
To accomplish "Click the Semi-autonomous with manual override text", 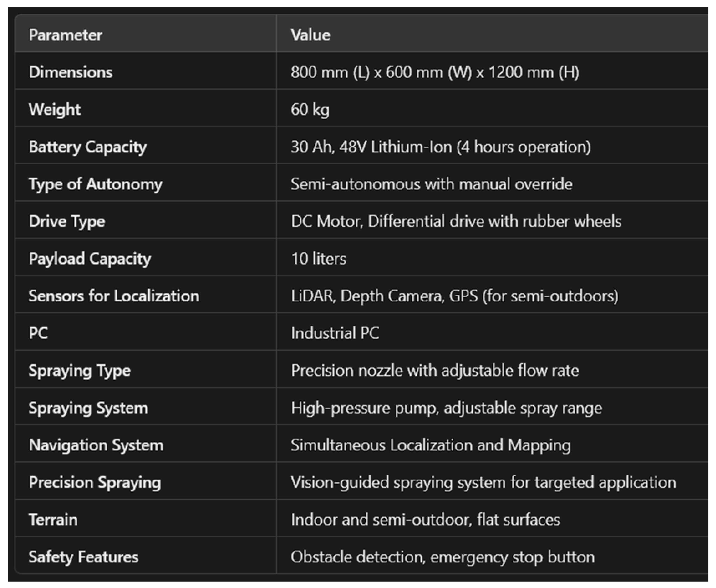I will point(431,184).
